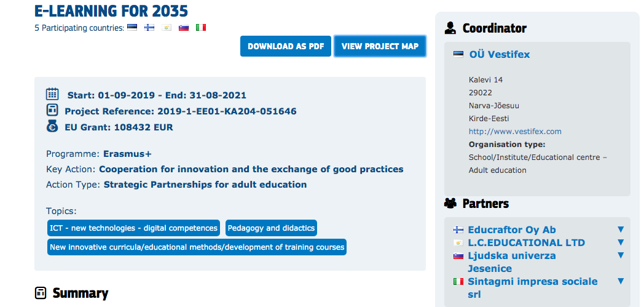This screenshot has height=307, width=644.
Task: Click Download as PDF button
Action: pos(286,46)
